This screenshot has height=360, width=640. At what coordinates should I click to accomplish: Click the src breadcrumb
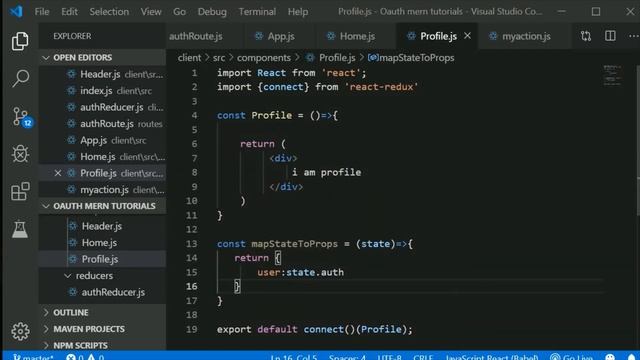[219, 58]
